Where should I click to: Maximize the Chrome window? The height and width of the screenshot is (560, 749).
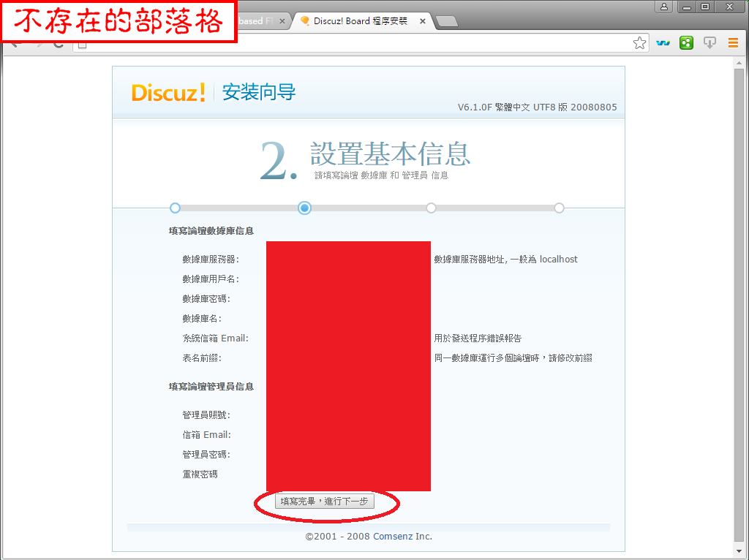(705, 7)
